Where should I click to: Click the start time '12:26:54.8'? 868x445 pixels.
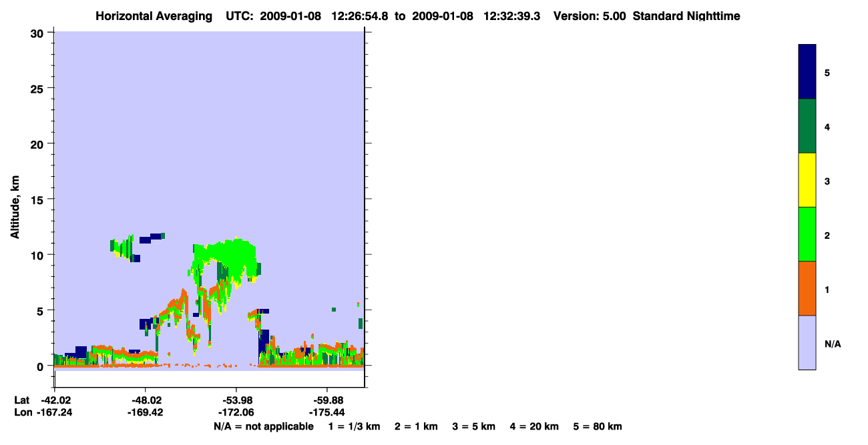[361, 16]
